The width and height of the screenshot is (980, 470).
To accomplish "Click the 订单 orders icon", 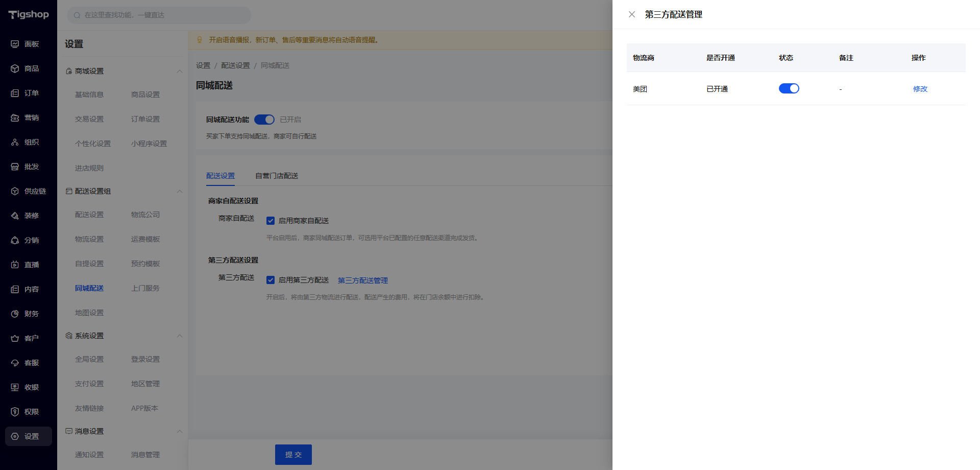I will 15,93.
